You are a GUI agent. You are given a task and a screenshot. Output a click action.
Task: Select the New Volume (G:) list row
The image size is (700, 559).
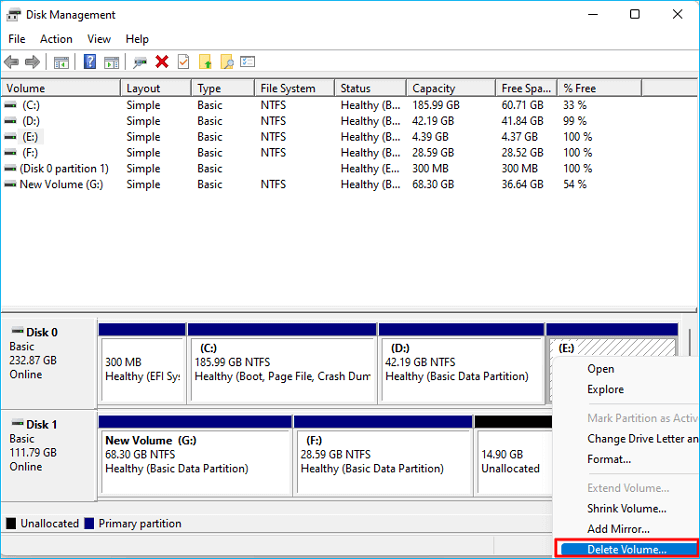click(60, 185)
